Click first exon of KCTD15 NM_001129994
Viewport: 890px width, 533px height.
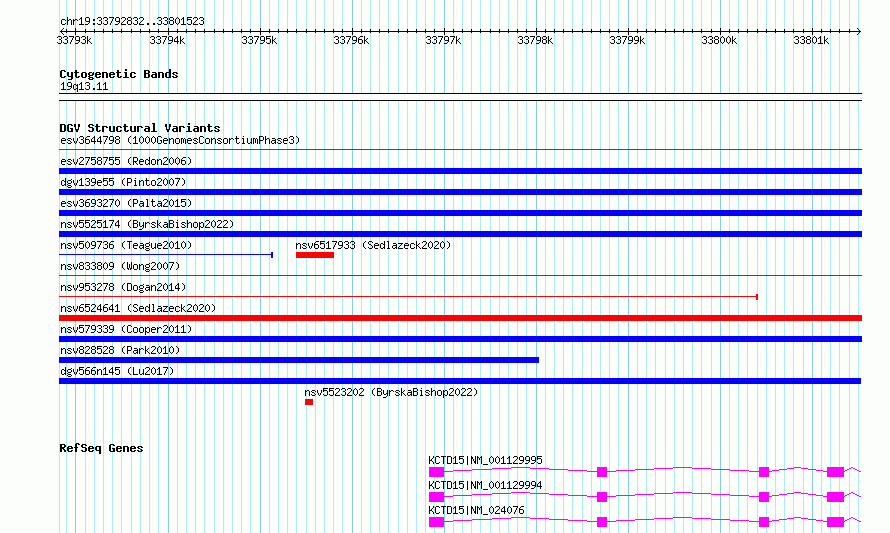pos(436,497)
